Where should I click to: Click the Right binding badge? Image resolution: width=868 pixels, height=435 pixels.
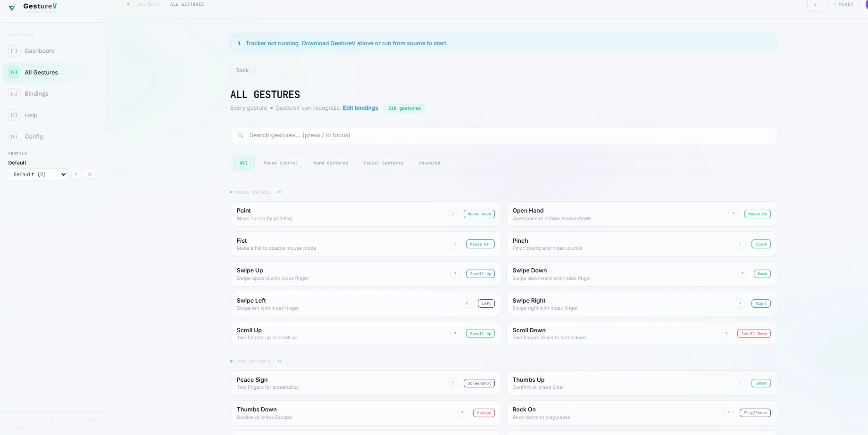click(x=761, y=304)
